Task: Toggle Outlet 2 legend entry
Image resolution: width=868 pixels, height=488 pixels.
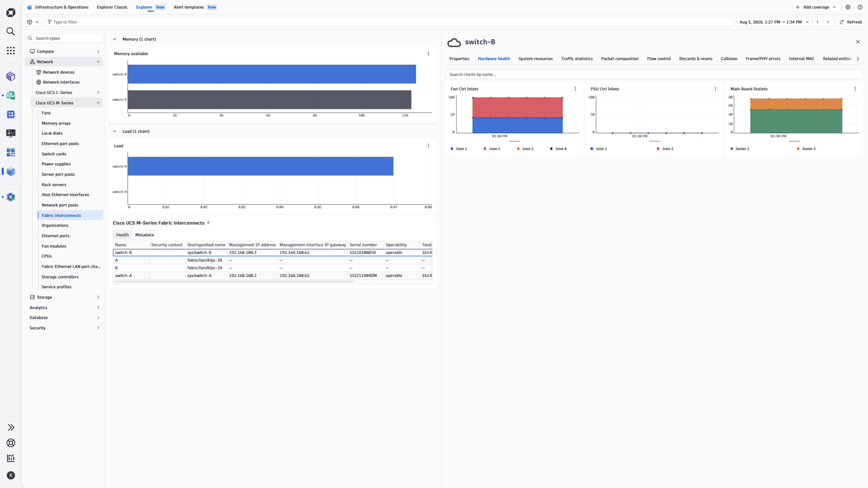Action: pos(806,148)
